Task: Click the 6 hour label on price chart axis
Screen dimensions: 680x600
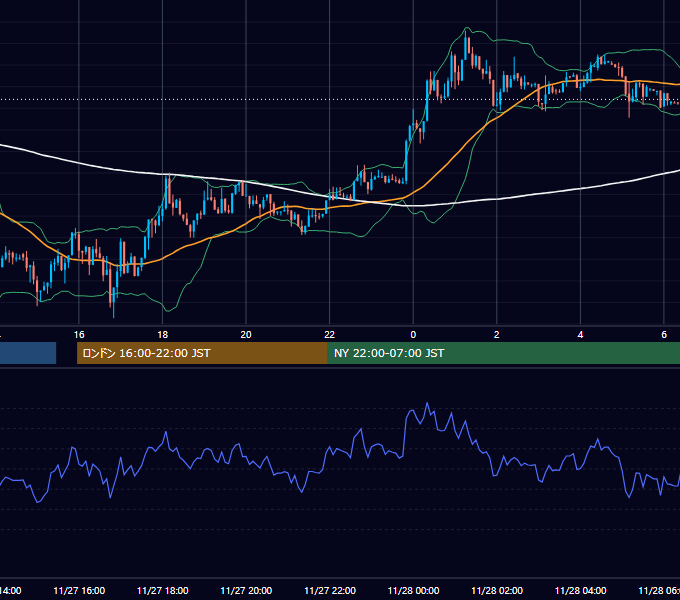Action: 664,335
